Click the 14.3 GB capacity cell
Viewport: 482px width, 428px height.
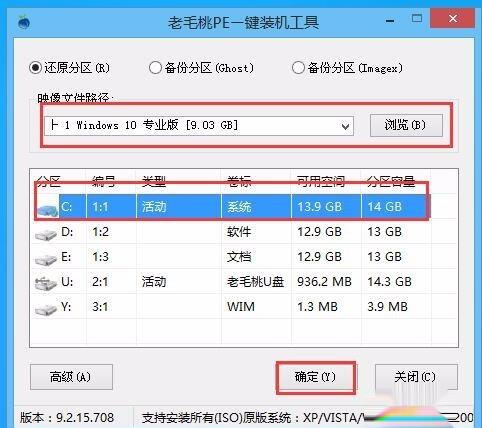pyautogui.click(x=389, y=282)
